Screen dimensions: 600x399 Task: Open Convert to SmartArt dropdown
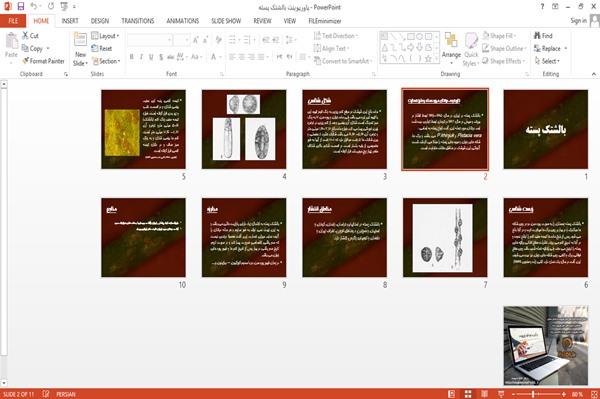343,61
